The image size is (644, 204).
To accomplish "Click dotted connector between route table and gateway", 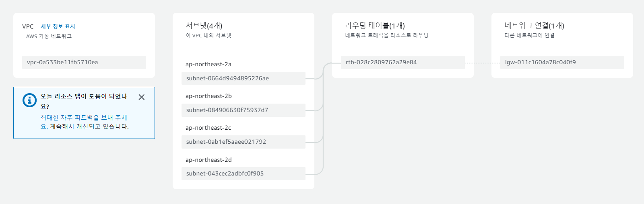I will click(483, 63).
